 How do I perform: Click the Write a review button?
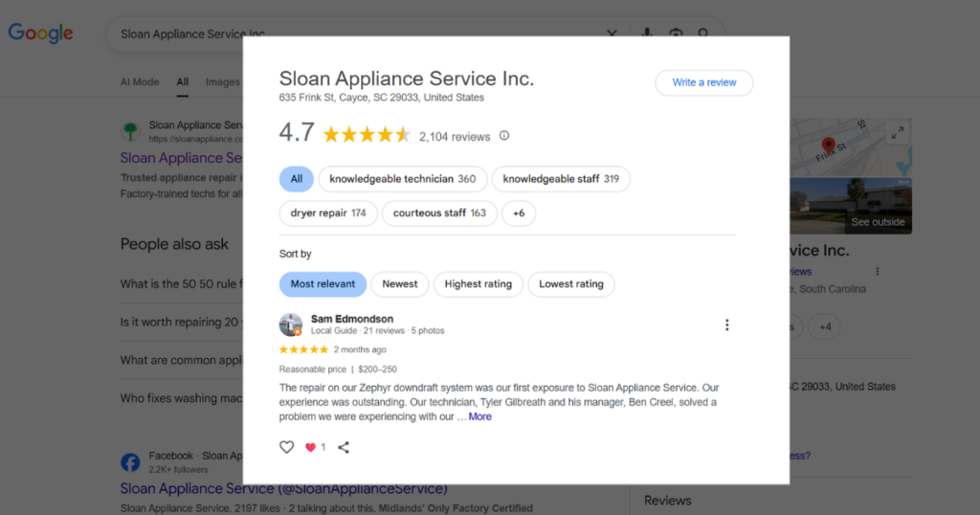(703, 82)
